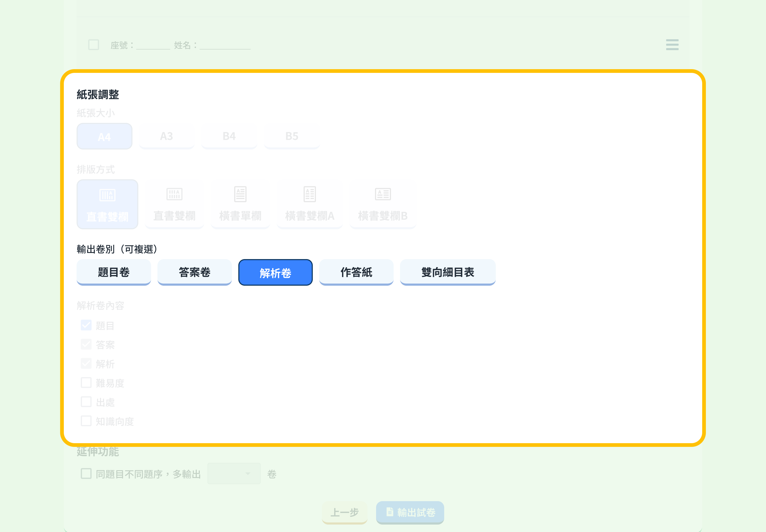
Task: Select the highlighted 直書雙欄 layout card
Action: click(x=107, y=204)
